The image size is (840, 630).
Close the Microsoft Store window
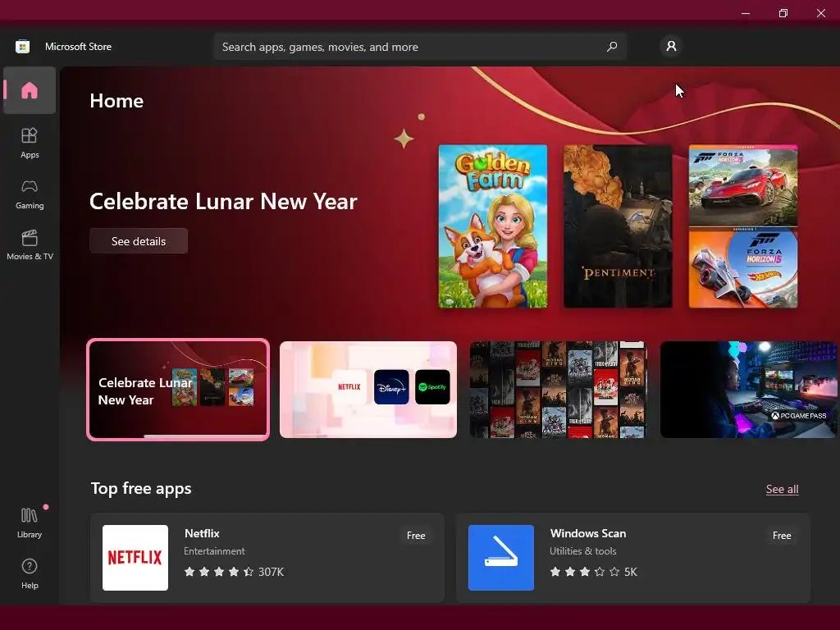point(820,13)
